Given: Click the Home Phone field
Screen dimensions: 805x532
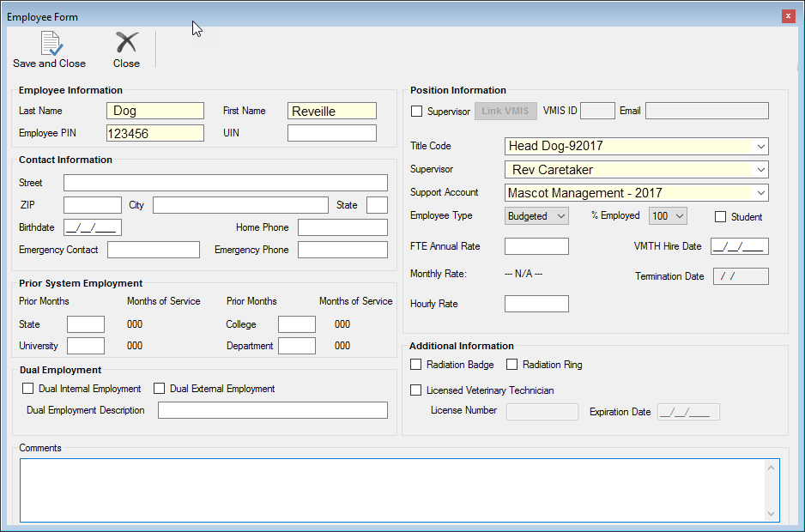Looking at the screenshot, I should tap(342, 227).
